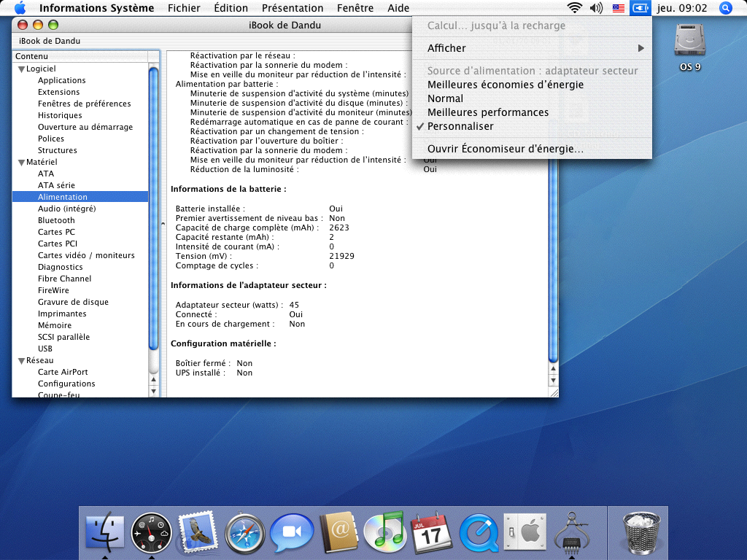Screen dimensions: 747x560
Task: Select Carte AirPort in the sidebar
Action: coord(63,372)
